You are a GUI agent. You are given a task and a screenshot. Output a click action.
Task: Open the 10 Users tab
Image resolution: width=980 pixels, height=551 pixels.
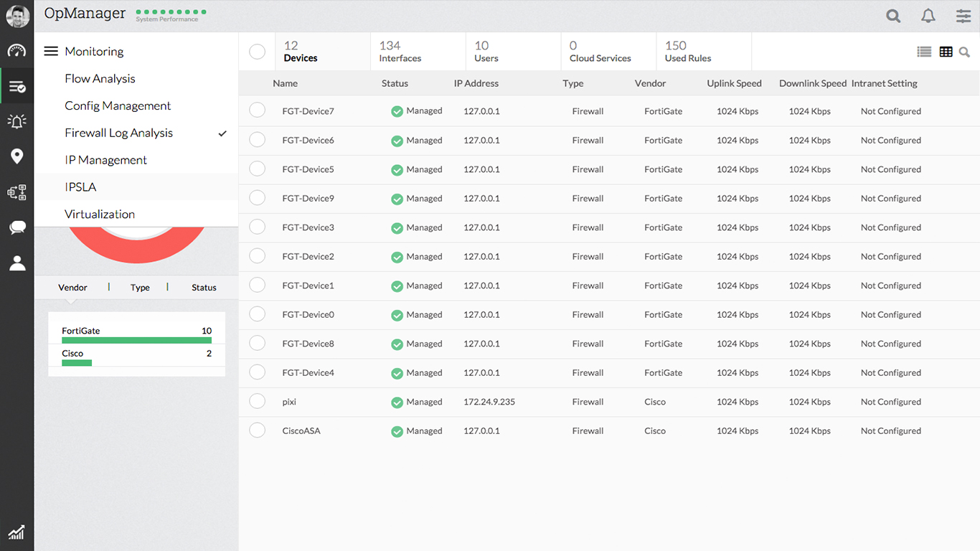point(514,52)
